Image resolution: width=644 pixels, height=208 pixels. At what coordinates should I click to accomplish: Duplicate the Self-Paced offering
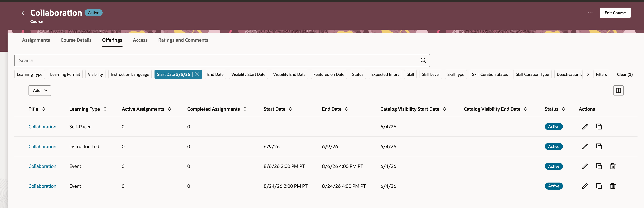pos(599,127)
